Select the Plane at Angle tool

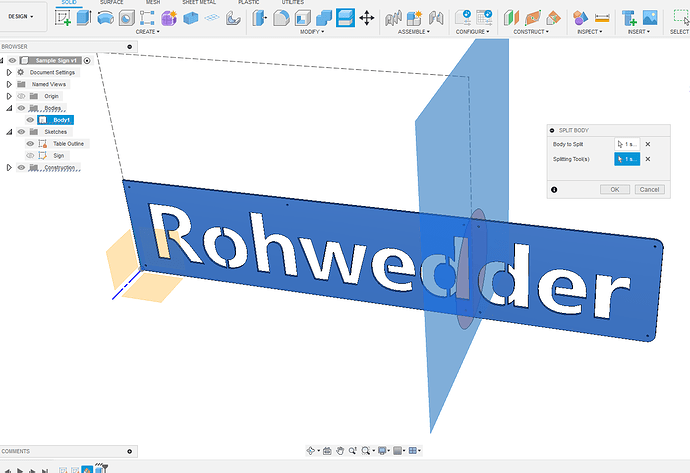point(532,18)
